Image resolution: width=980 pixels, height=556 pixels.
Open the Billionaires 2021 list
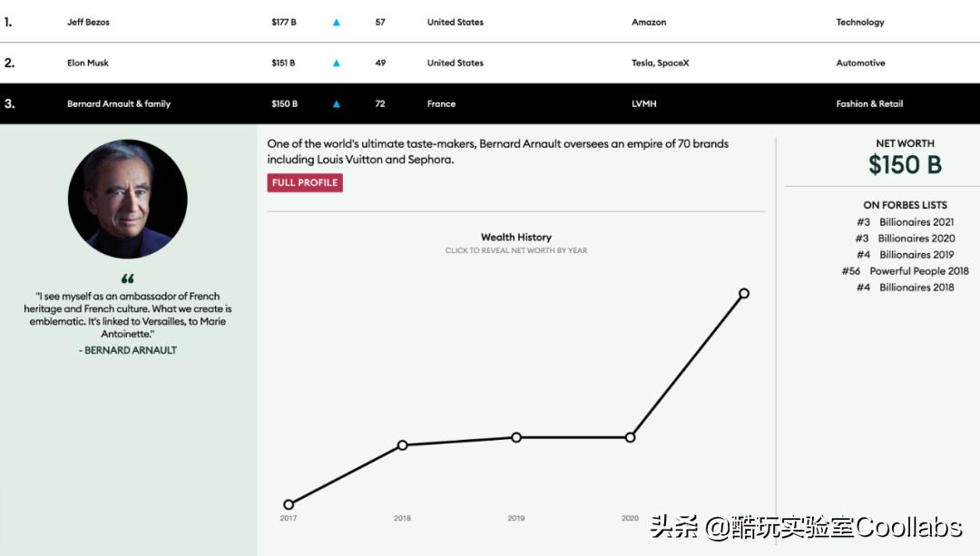point(916,221)
